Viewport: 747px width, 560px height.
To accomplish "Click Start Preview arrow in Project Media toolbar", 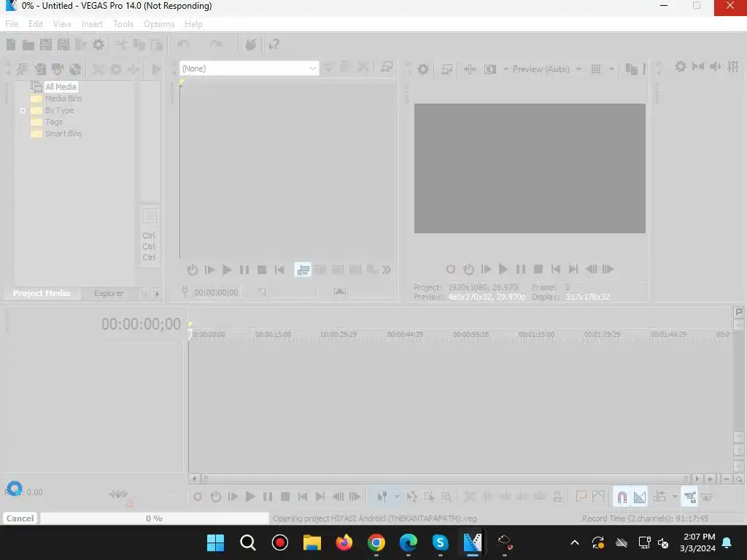I will tap(156, 69).
